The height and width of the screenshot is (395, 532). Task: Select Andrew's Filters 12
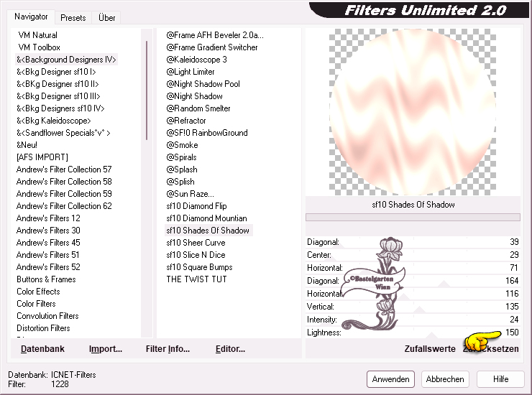(48, 218)
